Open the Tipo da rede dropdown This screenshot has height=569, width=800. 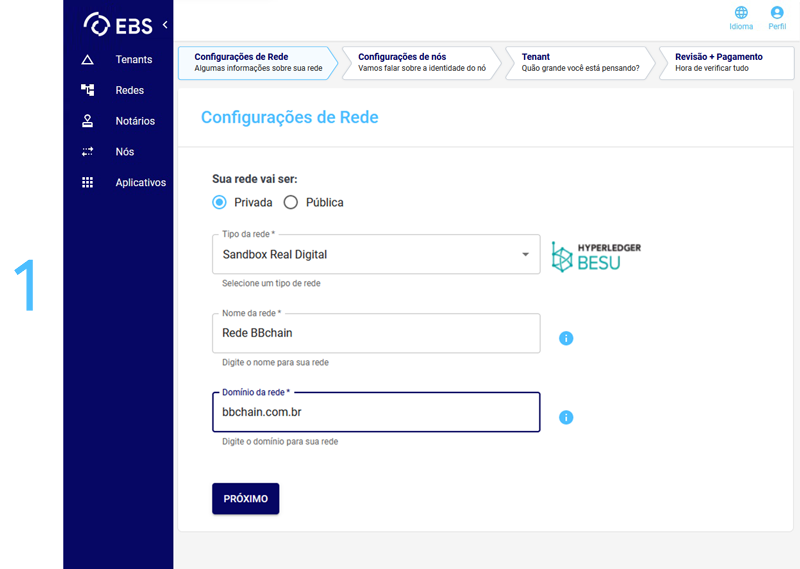[375, 255]
